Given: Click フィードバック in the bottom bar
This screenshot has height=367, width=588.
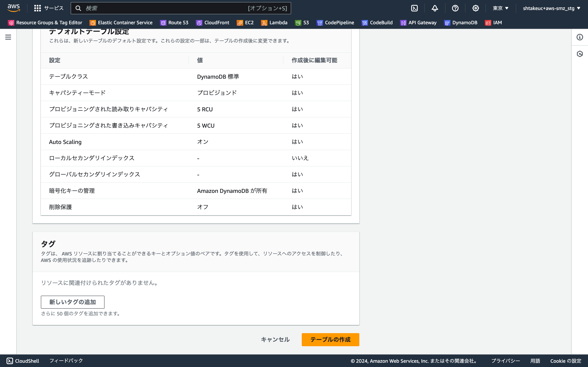Looking at the screenshot, I should pos(66,361).
